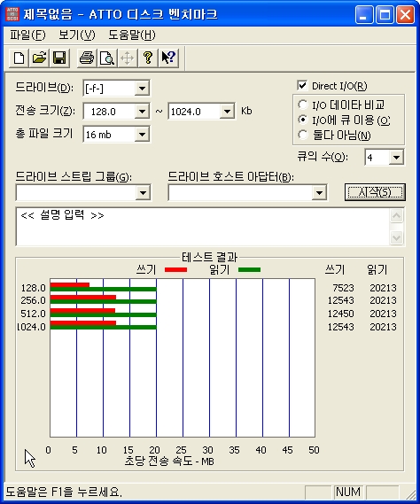Click the Open file folder icon
This screenshot has height=504, width=420.
point(39,58)
